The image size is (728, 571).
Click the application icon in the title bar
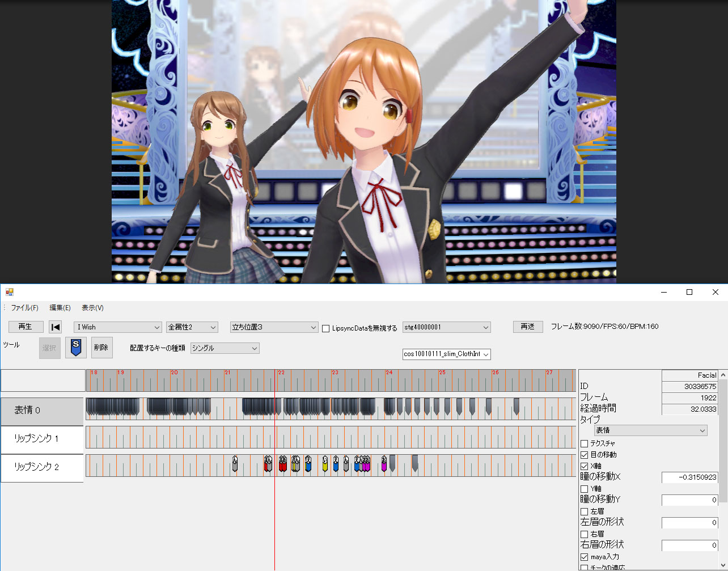point(9,292)
